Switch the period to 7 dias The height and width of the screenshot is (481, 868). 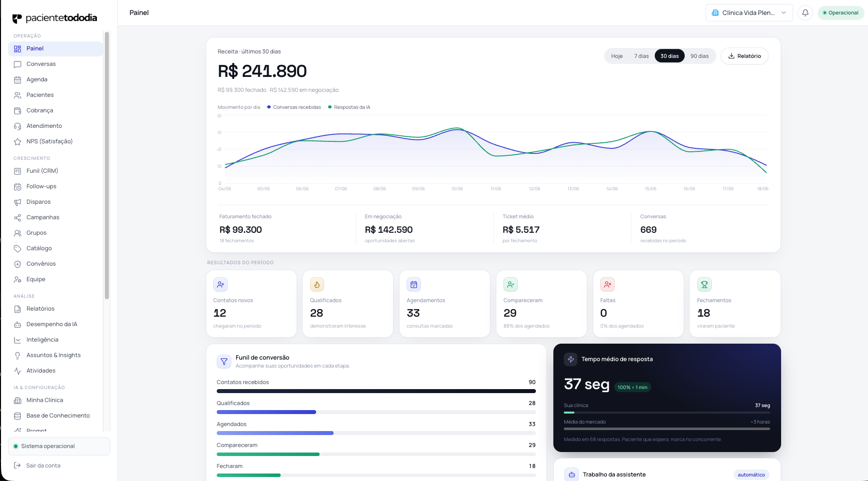coord(641,56)
